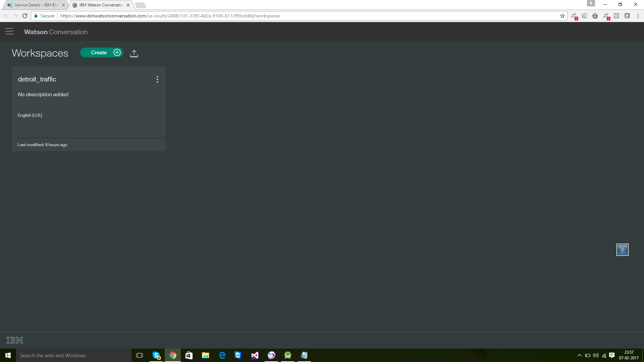Open Visual Studio from the taskbar
Screen dimensions: 644x362
pyautogui.click(x=255, y=355)
